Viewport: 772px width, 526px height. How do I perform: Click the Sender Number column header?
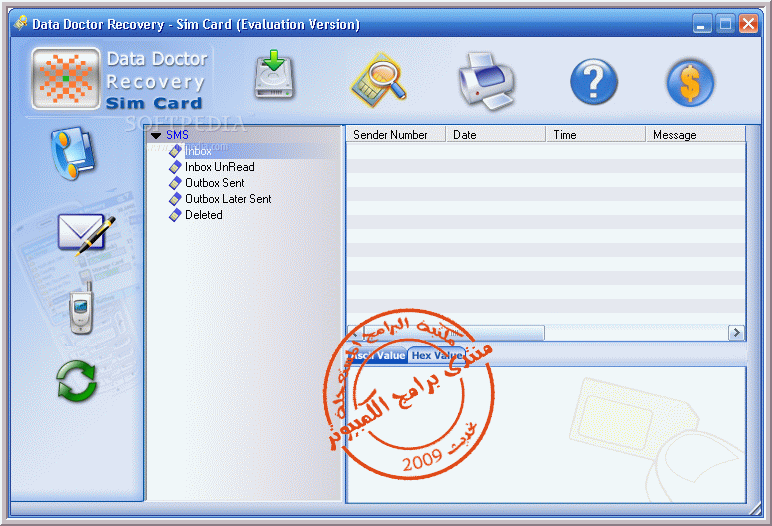396,134
